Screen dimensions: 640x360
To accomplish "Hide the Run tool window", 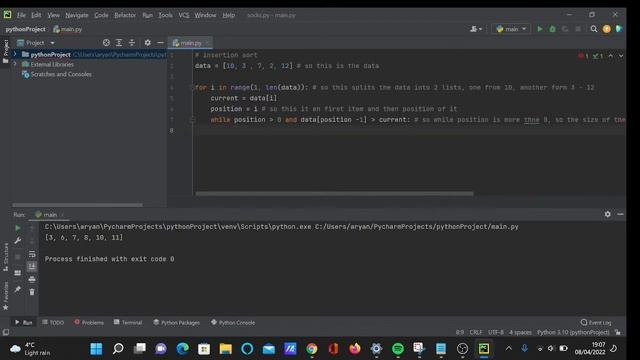I will click(620, 214).
